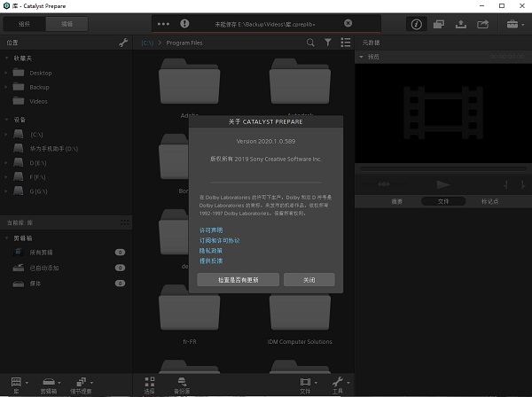The image size is (532, 397).
Task: Click the 备份源 backup icon in bottom toolbar
Action: click(x=181, y=383)
